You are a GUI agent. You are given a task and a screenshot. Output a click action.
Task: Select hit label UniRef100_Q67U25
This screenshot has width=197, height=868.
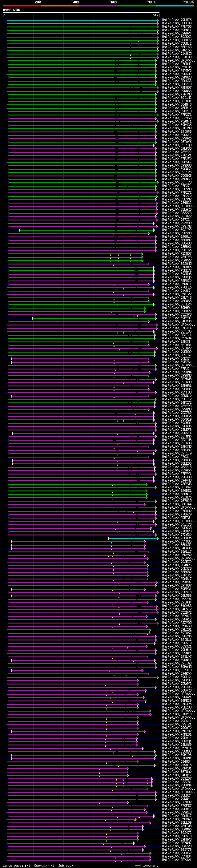click(177, 501)
